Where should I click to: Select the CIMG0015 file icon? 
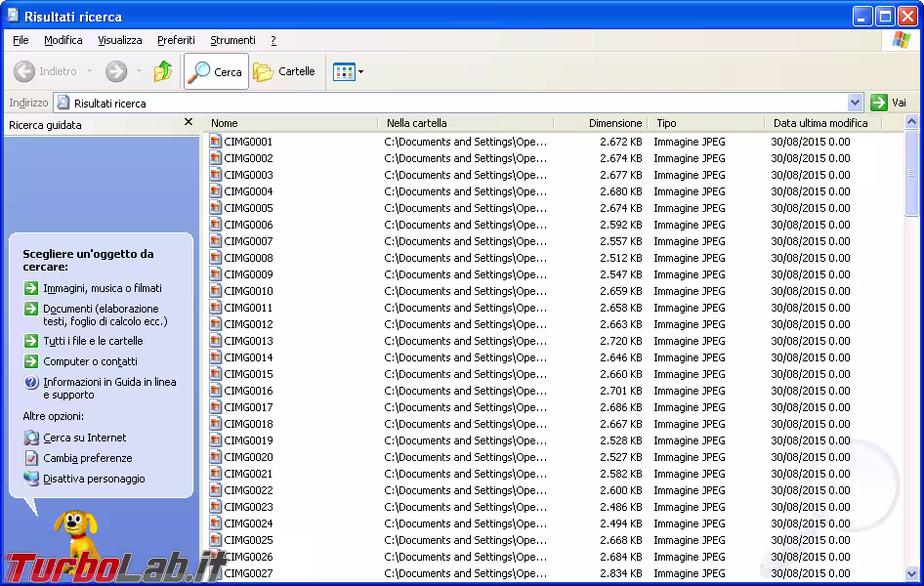point(216,373)
